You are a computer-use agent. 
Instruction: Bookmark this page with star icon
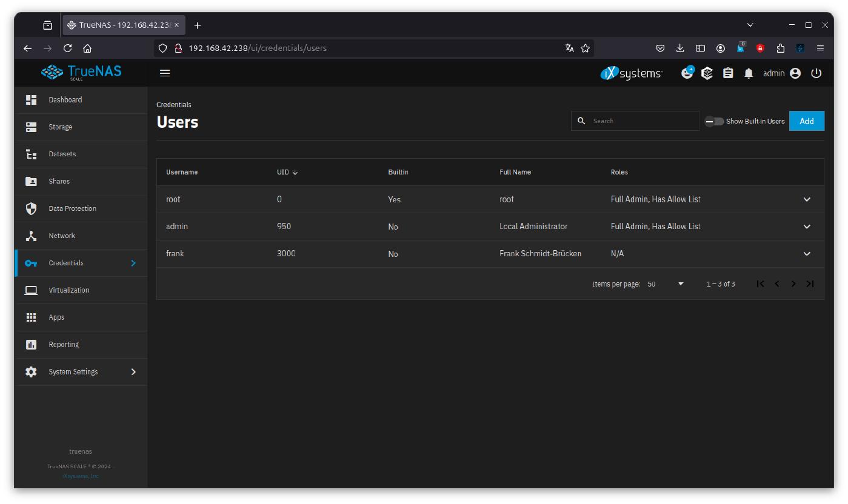click(x=585, y=48)
